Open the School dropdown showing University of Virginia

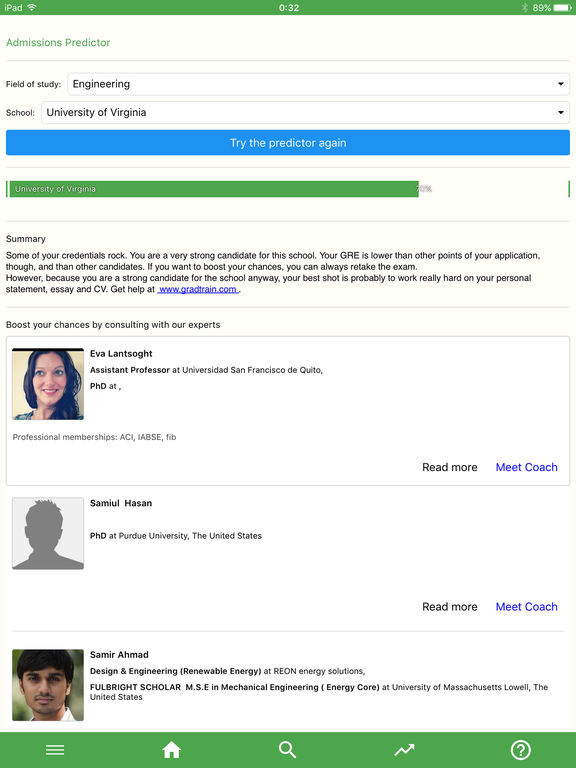[x=305, y=113]
